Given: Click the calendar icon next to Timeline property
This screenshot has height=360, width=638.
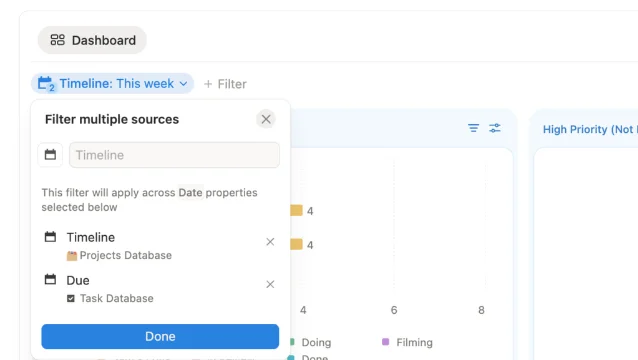Looking at the screenshot, I should tap(50, 237).
